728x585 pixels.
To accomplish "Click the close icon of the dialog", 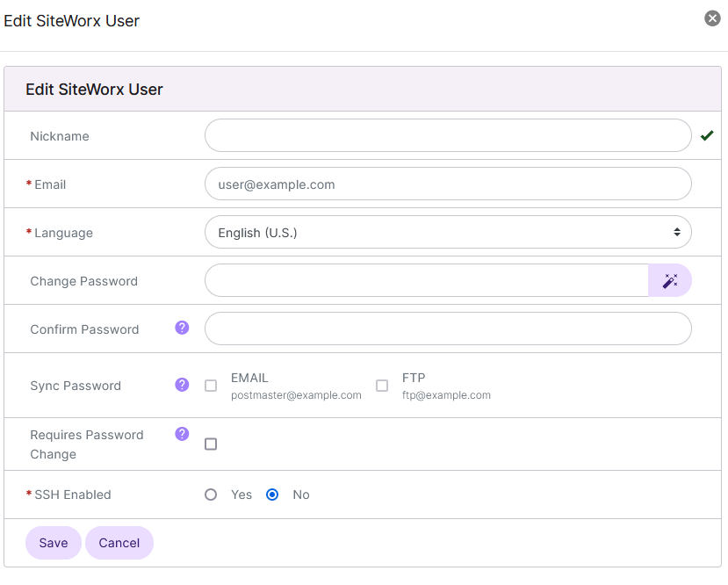I will [x=711, y=18].
